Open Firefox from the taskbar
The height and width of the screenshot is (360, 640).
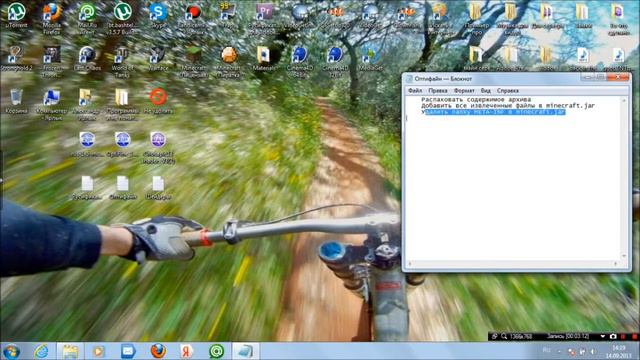158,351
